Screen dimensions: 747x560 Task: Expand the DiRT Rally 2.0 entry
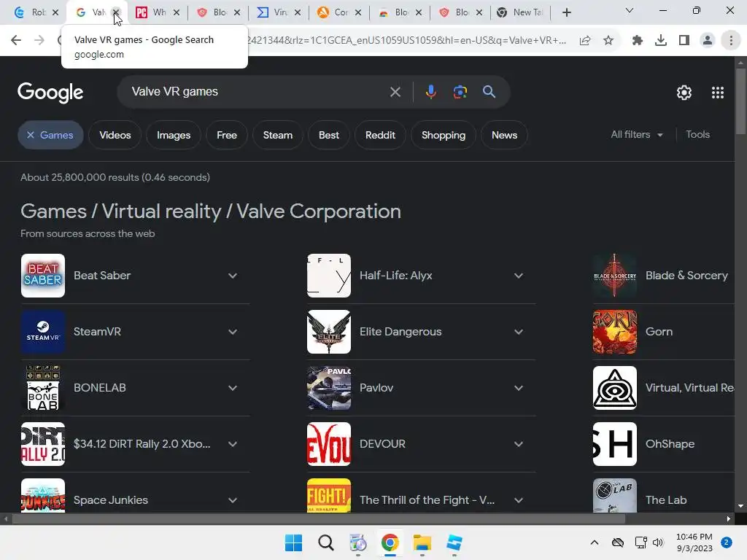[x=233, y=444]
